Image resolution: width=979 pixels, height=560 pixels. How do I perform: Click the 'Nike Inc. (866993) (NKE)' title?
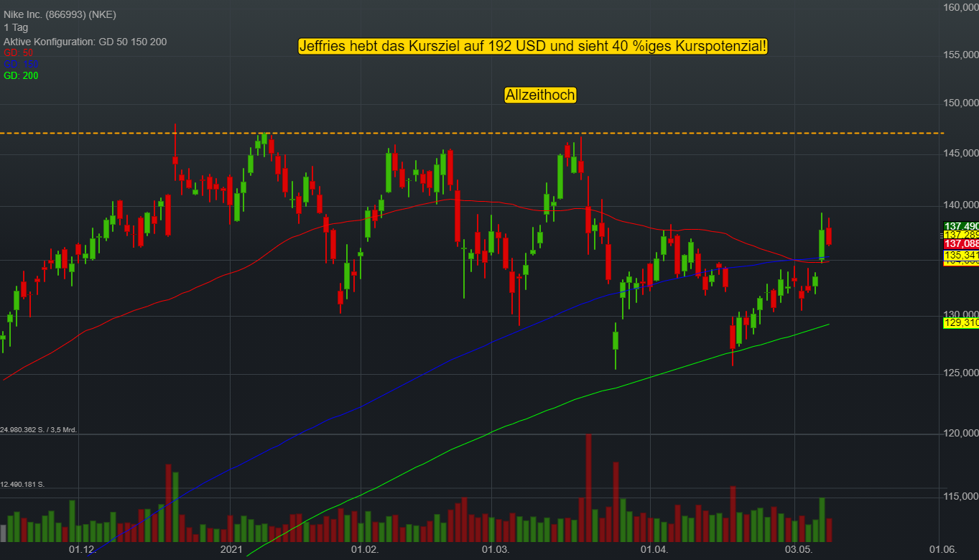pos(60,15)
